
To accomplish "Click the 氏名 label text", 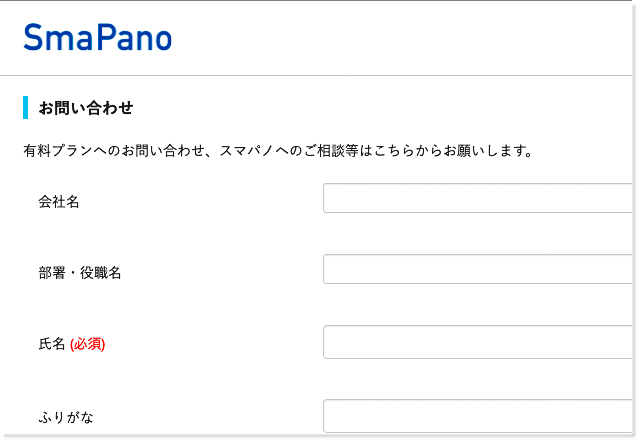I will (52, 344).
